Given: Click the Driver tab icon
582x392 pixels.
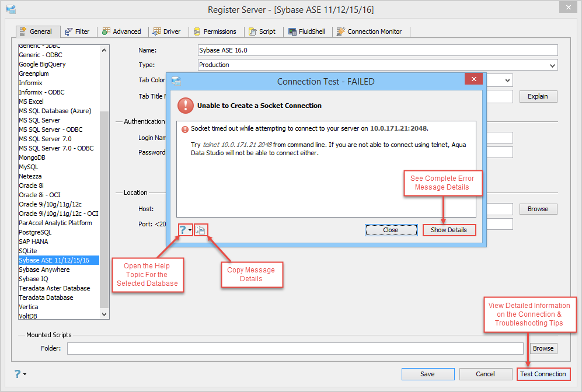Looking at the screenshot, I should pyautogui.click(x=157, y=32).
